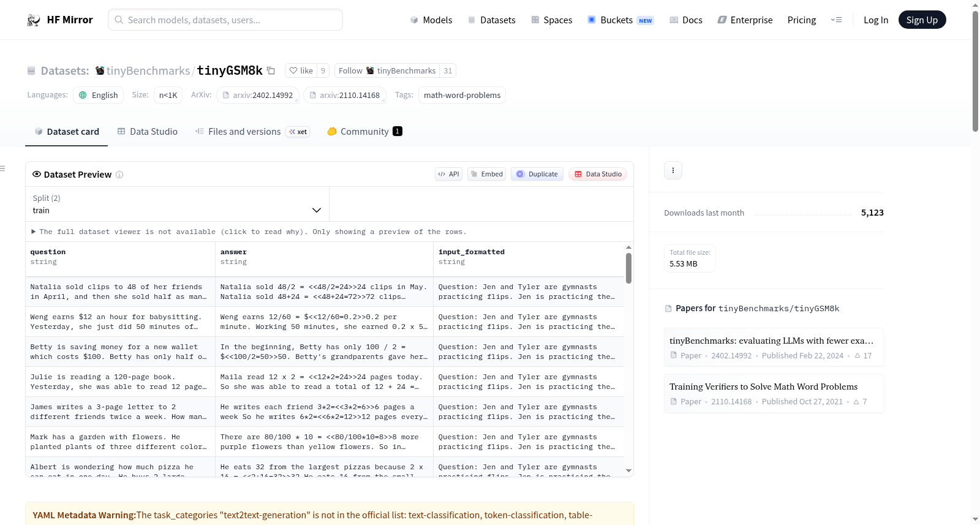Select the 'Mark has a garden' cell

click(121, 442)
